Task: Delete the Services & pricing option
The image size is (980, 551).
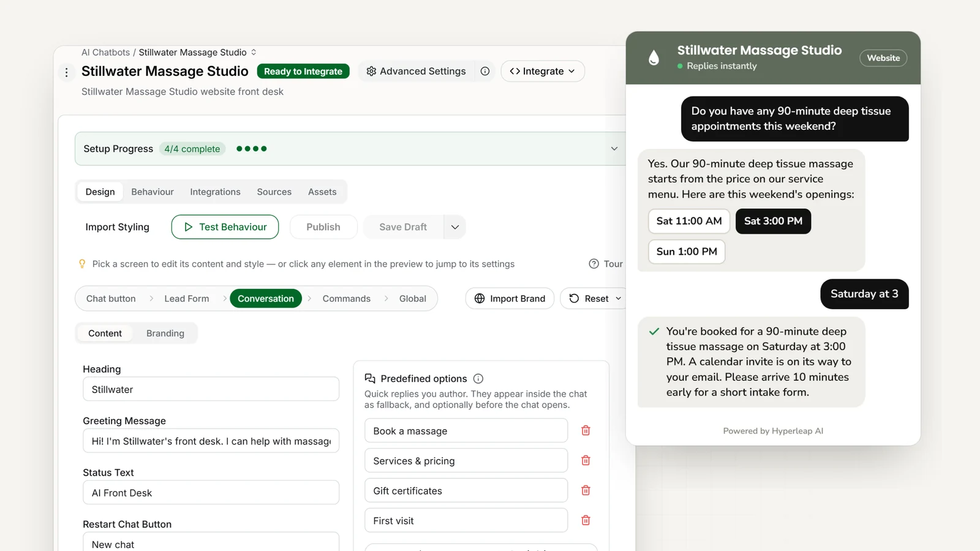Action: [586, 460]
